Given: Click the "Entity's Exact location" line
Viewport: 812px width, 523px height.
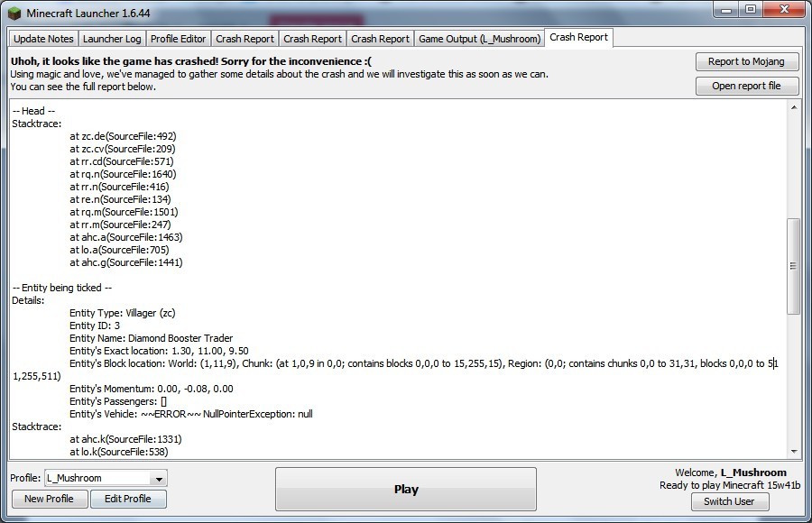Looking at the screenshot, I should [159, 351].
